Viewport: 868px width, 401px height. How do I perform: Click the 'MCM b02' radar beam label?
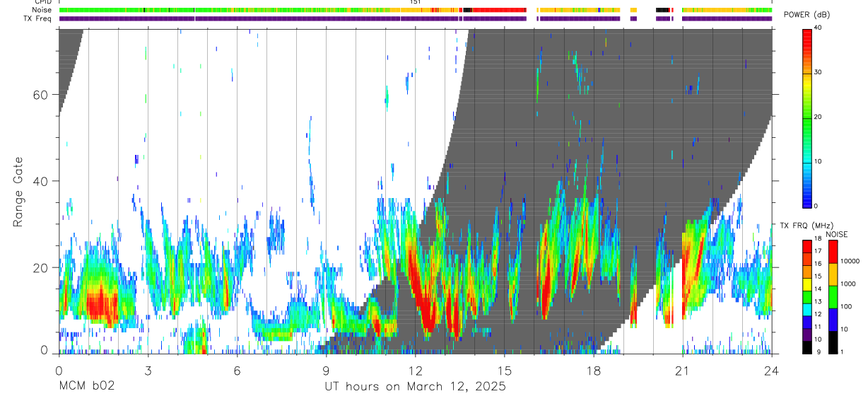pyautogui.click(x=86, y=387)
